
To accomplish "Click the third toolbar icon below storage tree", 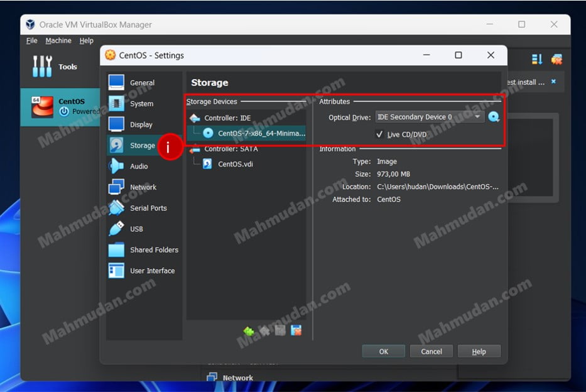I will [280, 330].
